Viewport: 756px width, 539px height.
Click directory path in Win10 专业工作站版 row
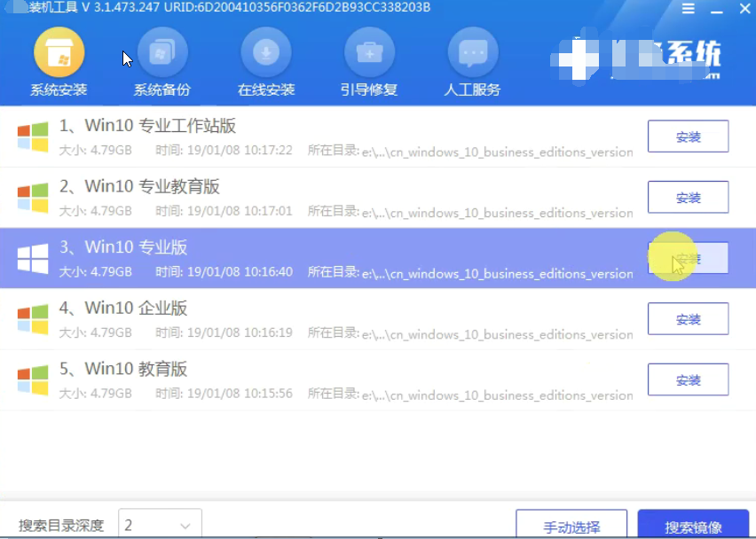click(497, 152)
